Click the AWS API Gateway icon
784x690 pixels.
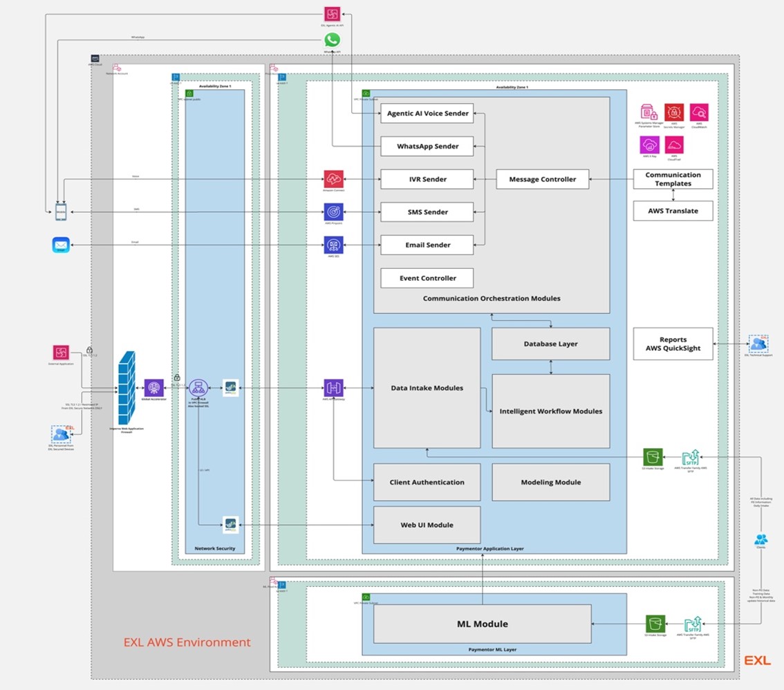point(333,388)
